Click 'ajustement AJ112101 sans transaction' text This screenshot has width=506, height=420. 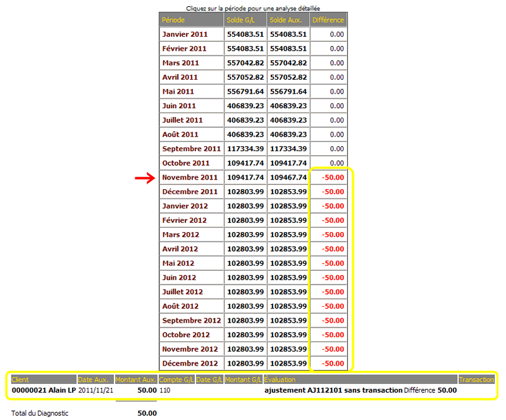tap(333, 390)
